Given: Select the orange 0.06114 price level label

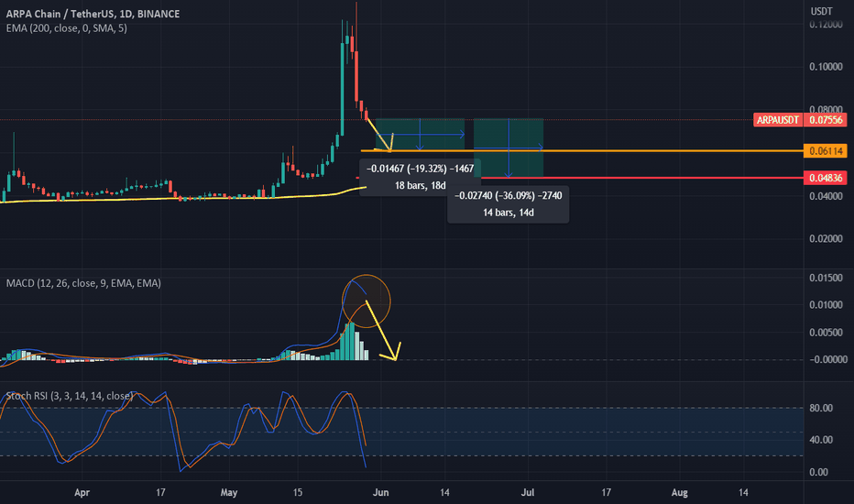Looking at the screenshot, I should [x=825, y=151].
